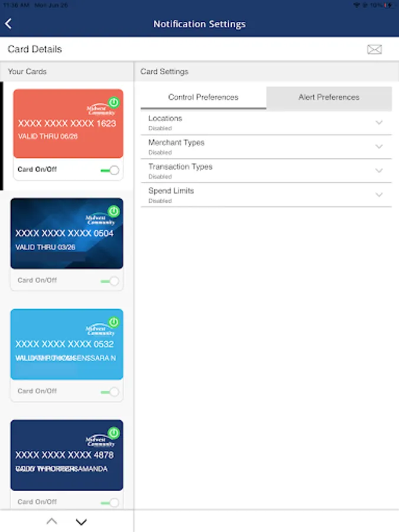
Task: Toggle Card On/Off switch for card 1623
Action: pos(110,170)
